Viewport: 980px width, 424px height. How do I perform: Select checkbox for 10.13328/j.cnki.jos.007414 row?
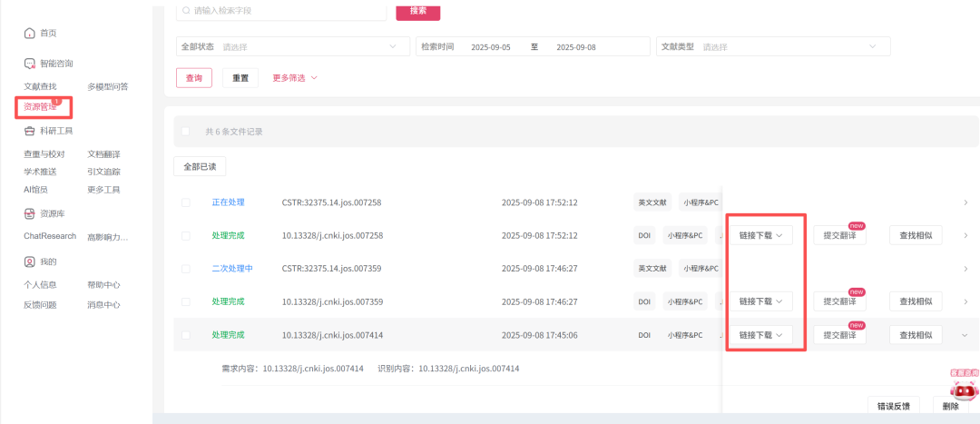(x=186, y=335)
